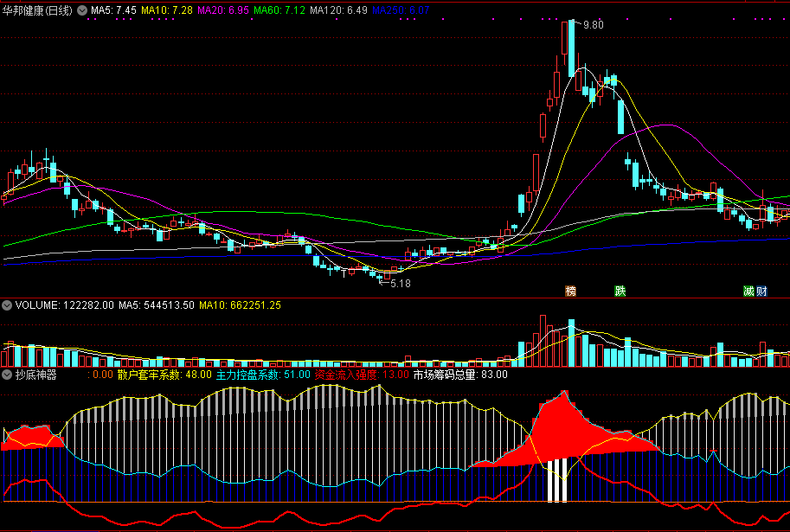This screenshot has width=790, height=532.
Task: Select the blue MA250: 6.07 label
Action: point(401,10)
